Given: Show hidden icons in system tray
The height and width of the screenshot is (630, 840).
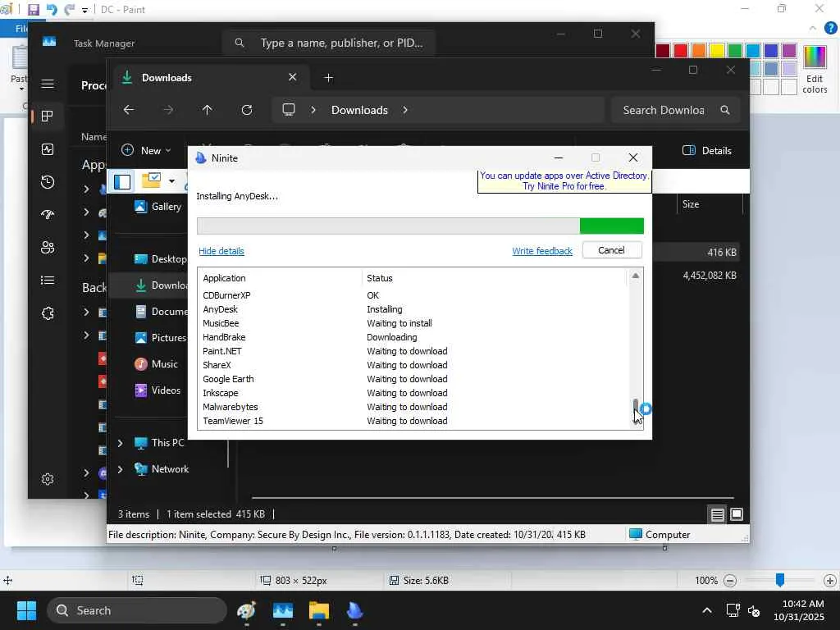Looking at the screenshot, I should [x=707, y=610].
